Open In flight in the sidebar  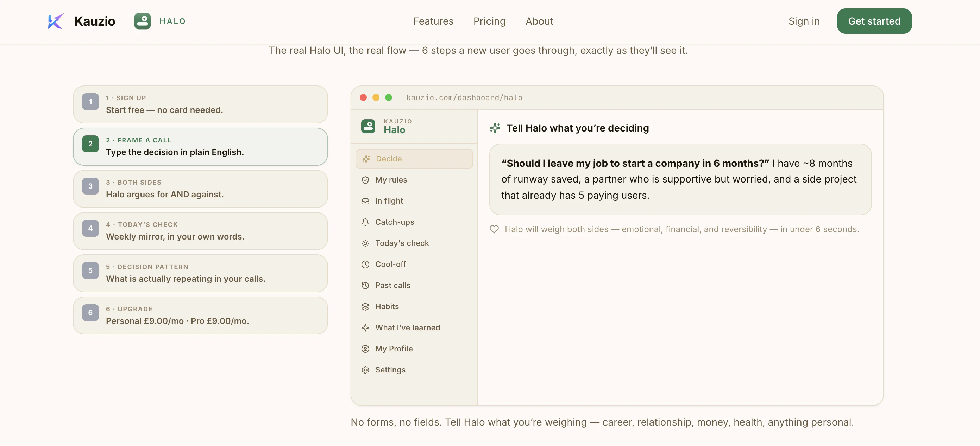(414, 201)
